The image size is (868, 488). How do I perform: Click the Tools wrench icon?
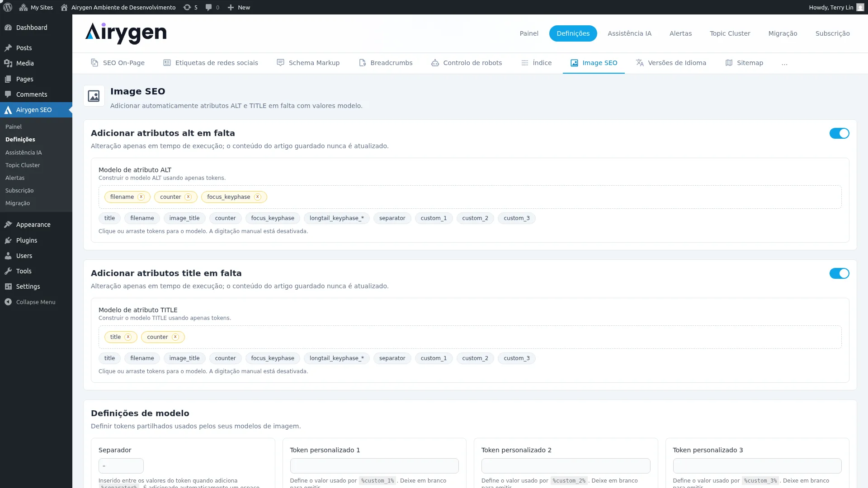click(8, 271)
